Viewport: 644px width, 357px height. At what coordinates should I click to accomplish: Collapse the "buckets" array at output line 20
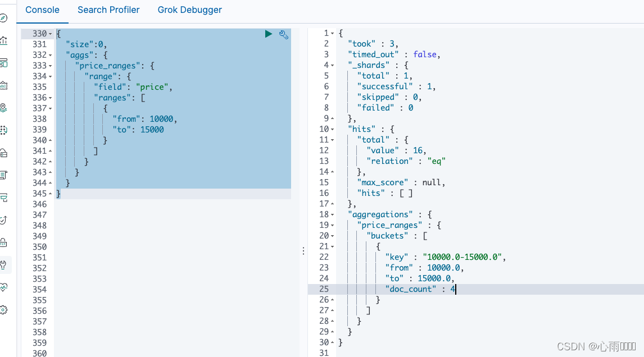[332, 236]
